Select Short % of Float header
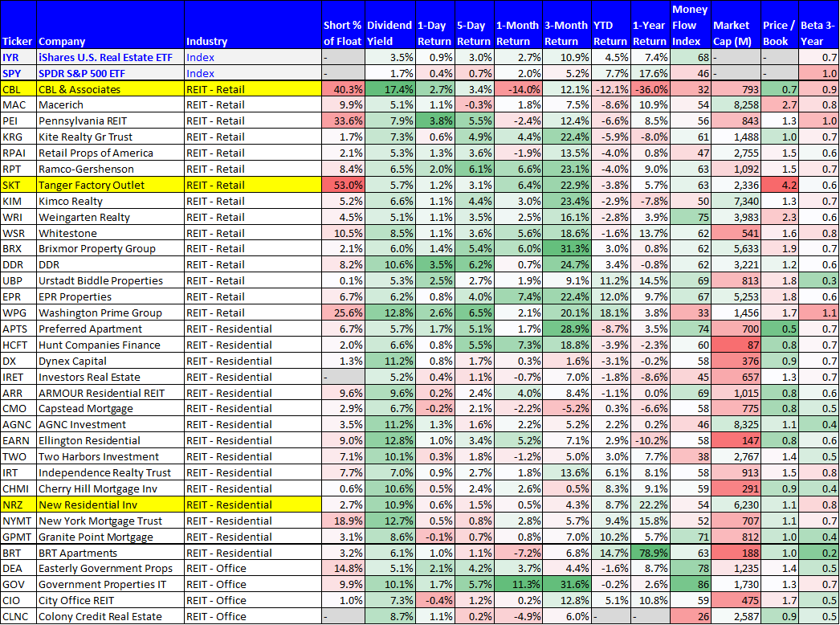The image size is (840, 625). pos(343,25)
